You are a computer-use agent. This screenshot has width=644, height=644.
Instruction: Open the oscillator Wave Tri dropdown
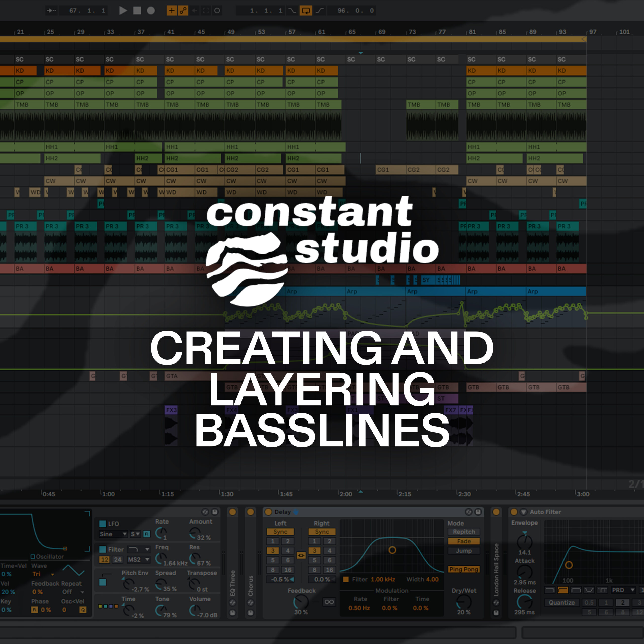tap(43, 574)
